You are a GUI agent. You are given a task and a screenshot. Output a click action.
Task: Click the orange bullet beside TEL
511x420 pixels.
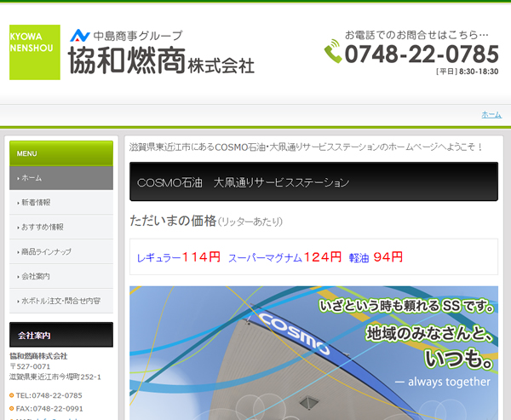click(x=12, y=395)
